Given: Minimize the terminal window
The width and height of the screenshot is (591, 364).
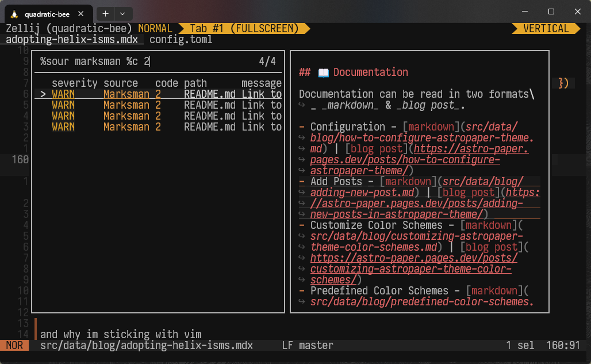Looking at the screenshot, I should click(x=525, y=12).
